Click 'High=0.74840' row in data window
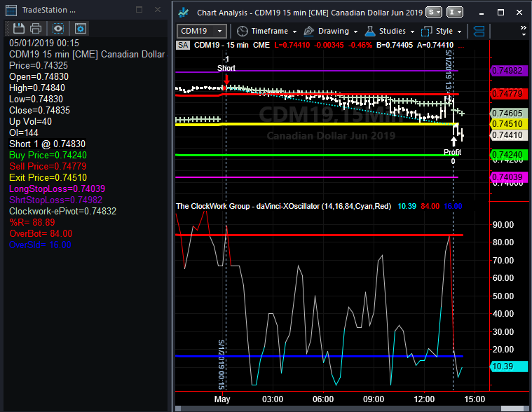This screenshot has height=412, width=532. pyautogui.click(x=37, y=88)
